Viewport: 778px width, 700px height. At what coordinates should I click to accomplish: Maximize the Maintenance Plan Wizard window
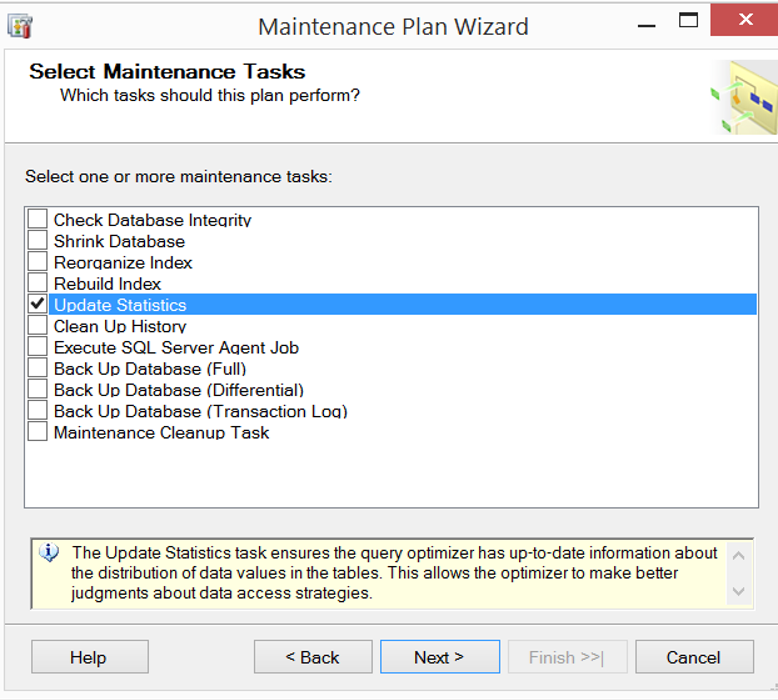(688, 20)
